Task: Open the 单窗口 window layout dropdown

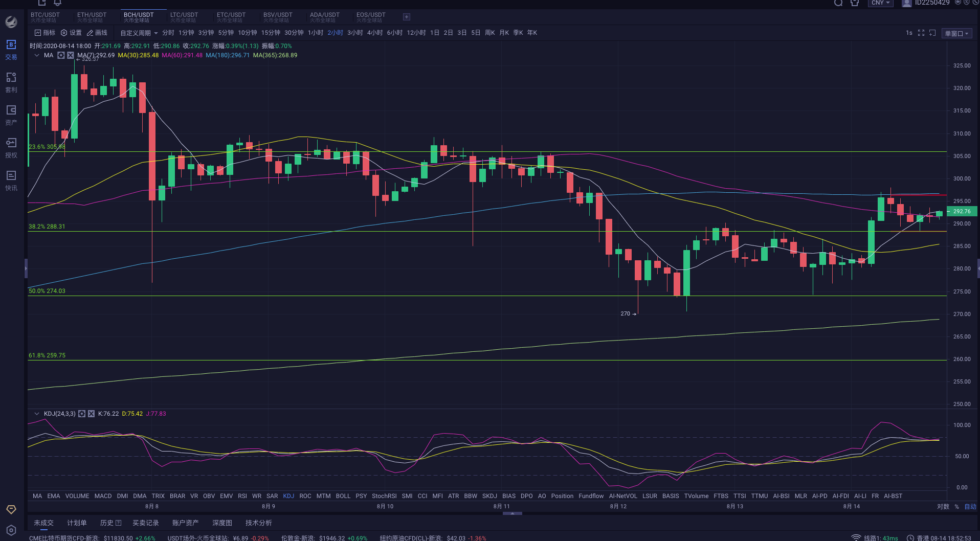Action: point(955,33)
